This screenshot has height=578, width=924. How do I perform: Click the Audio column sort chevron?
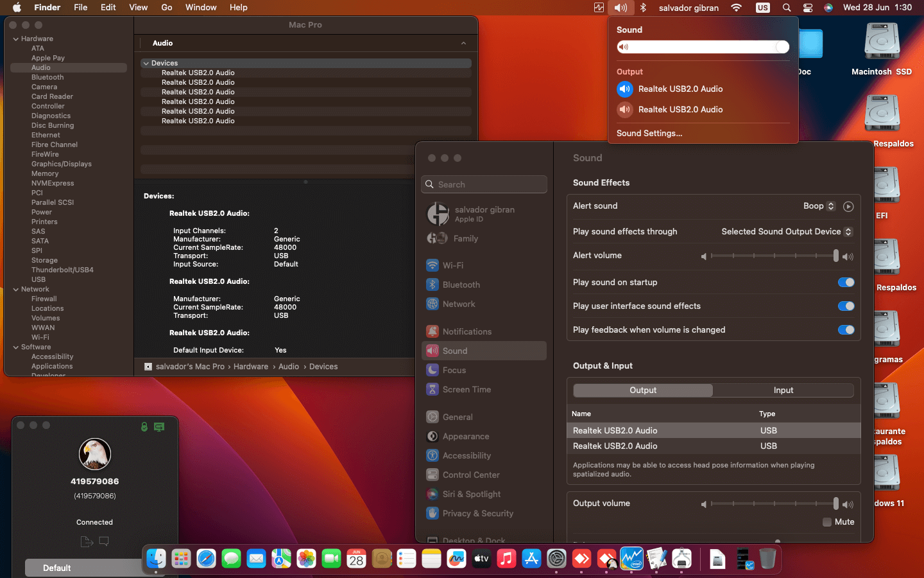pos(463,43)
